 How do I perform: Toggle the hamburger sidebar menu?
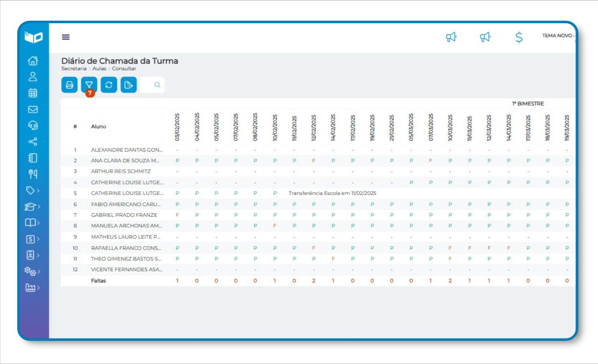pyautogui.click(x=66, y=37)
